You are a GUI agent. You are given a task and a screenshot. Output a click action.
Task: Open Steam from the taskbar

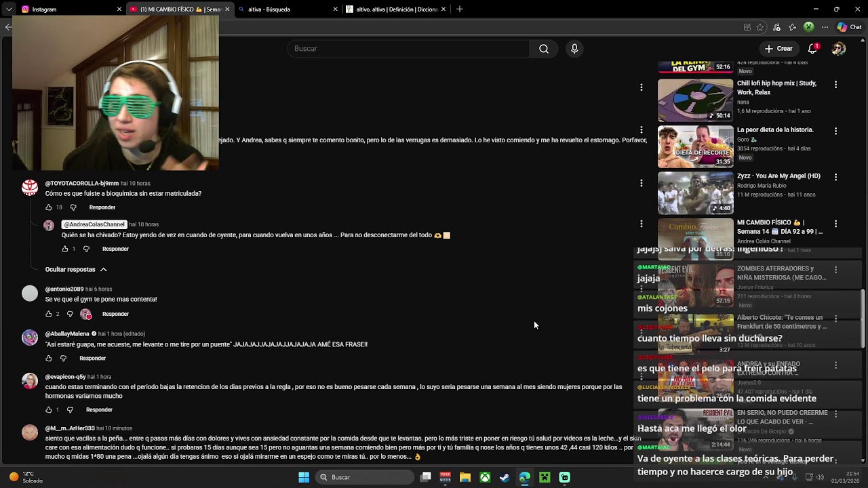(505, 477)
